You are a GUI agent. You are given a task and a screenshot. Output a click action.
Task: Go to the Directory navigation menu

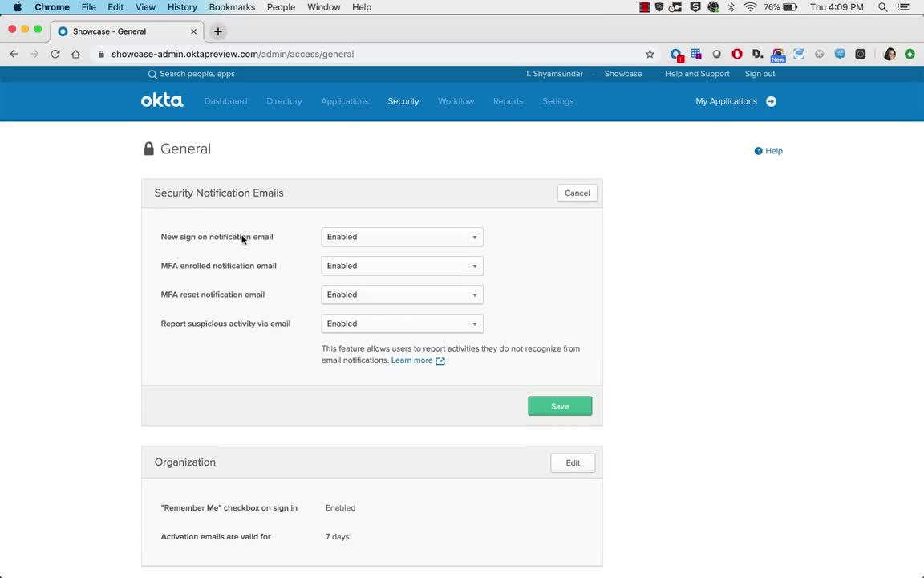[284, 101]
